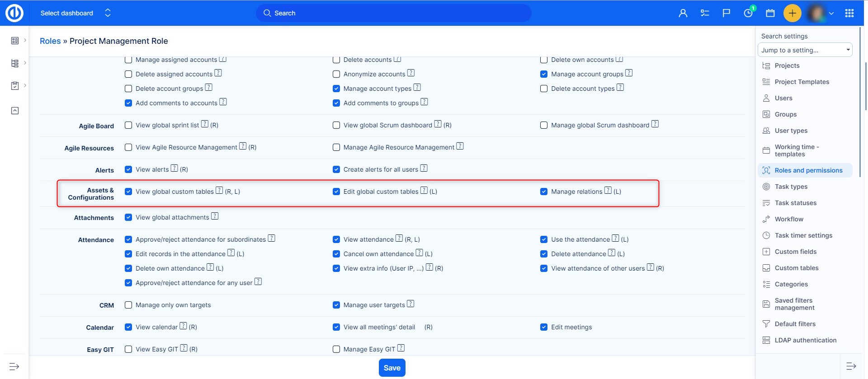The width and height of the screenshot is (868, 379).
Task: Click the Easy Project logo icon
Action: click(x=14, y=13)
